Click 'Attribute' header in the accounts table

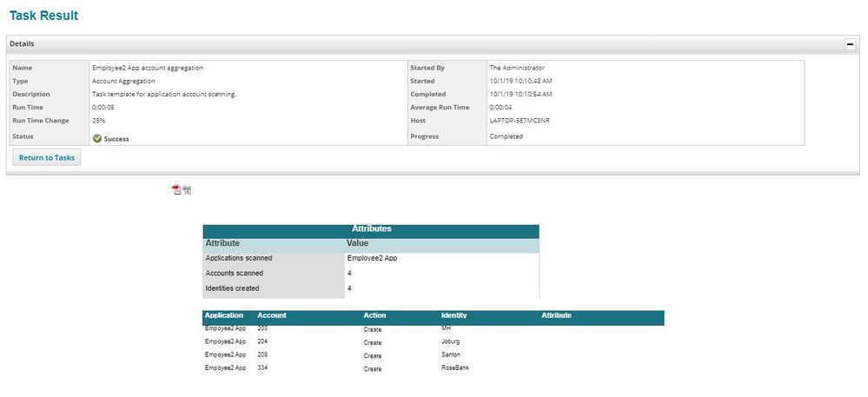(x=556, y=315)
